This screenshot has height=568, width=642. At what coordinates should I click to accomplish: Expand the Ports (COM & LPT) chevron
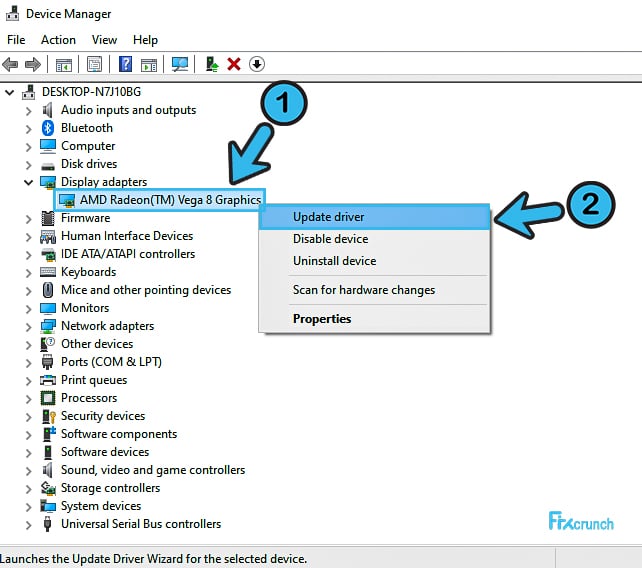(28, 363)
